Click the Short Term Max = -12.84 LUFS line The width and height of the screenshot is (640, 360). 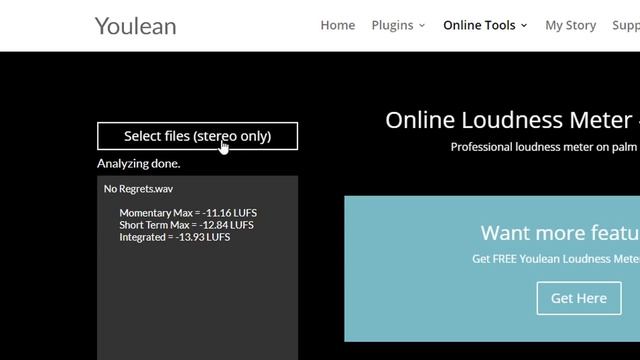coord(187,225)
